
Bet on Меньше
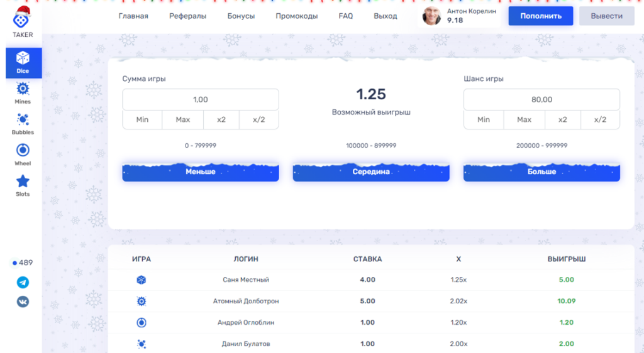click(201, 171)
